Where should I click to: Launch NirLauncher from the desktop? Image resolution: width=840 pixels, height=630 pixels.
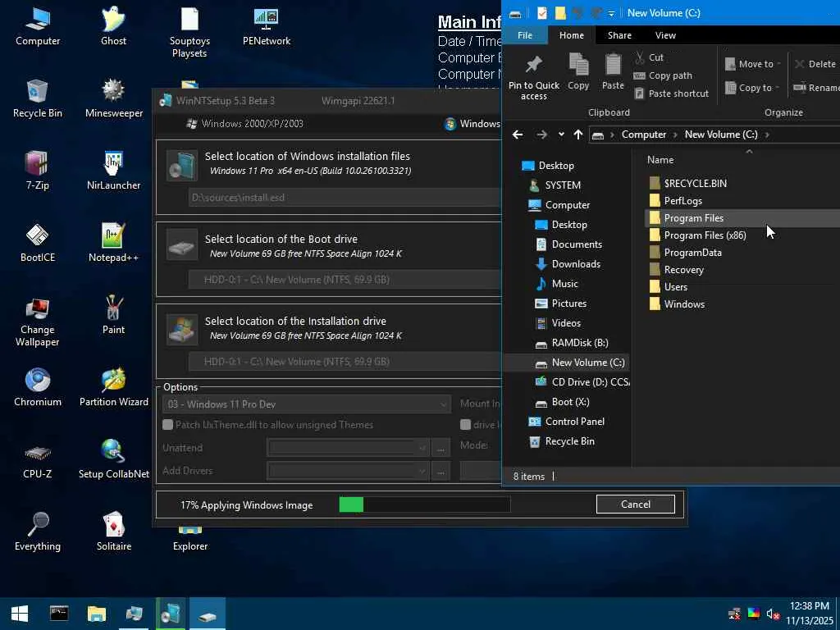(x=113, y=170)
